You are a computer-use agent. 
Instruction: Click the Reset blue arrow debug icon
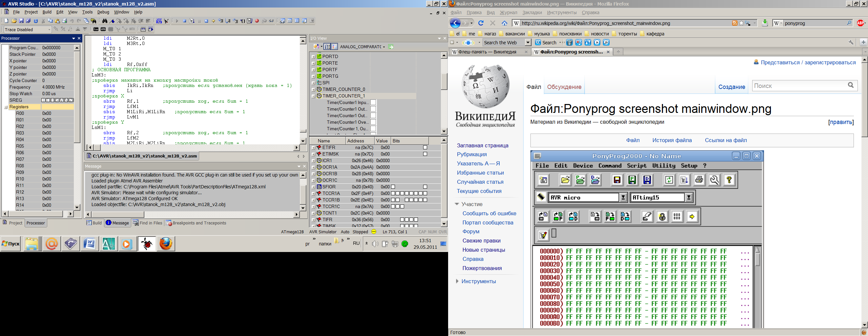(x=207, y=21)
